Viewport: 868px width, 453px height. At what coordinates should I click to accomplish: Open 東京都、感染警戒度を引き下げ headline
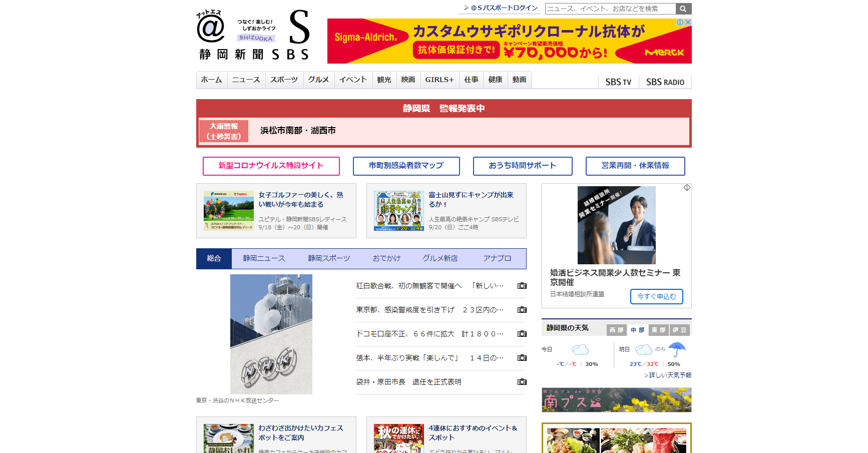430,310
